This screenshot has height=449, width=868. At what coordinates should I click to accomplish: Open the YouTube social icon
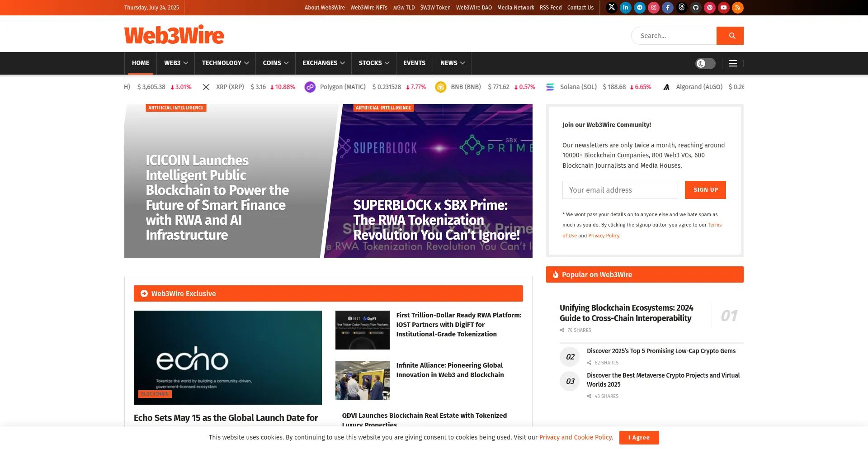pyautogui.click(x=724, y=7)
